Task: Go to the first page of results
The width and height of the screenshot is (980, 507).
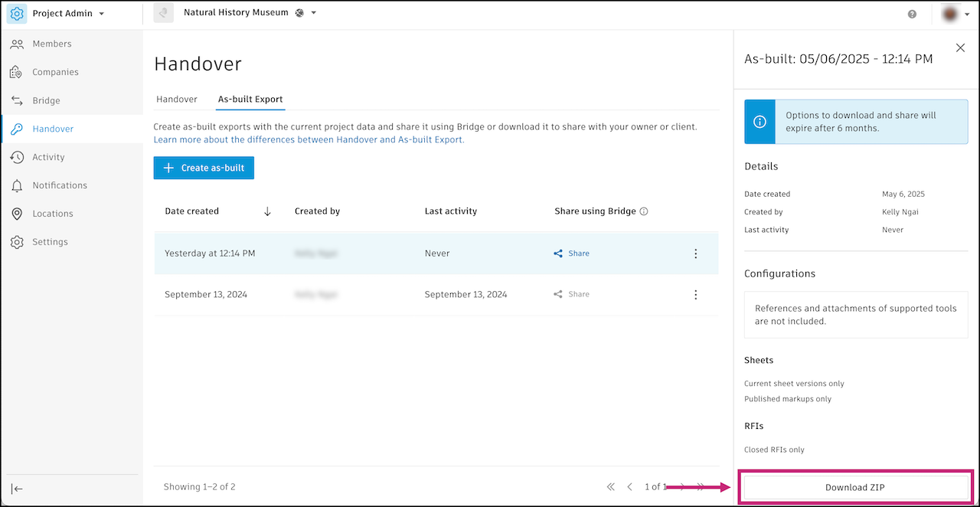Action: click(x=610, y=486)
